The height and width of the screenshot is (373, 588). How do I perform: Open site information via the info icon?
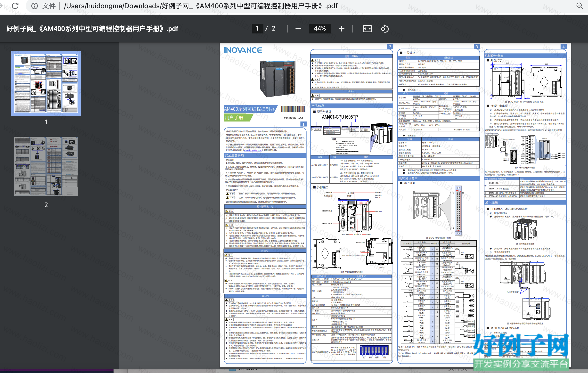(35, 6)
